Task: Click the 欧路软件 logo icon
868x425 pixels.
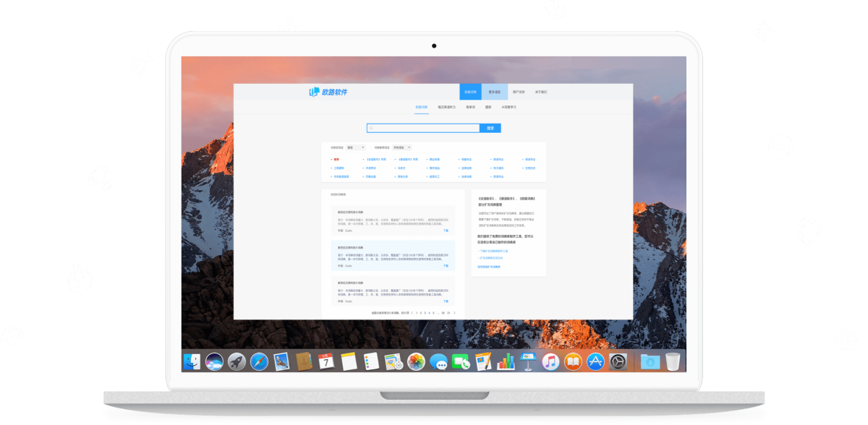Action: [x=314, y=92]
